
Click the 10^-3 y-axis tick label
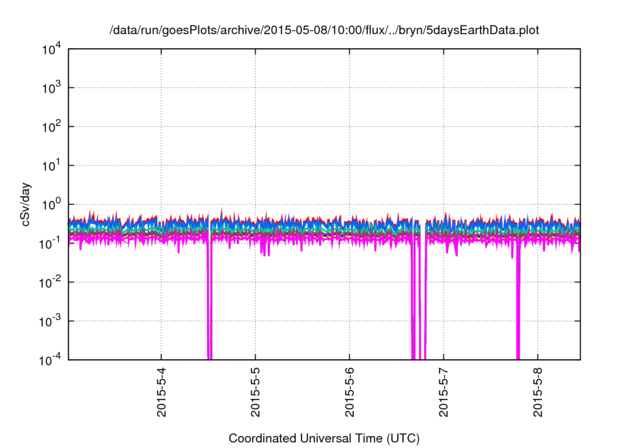[50, 321]
